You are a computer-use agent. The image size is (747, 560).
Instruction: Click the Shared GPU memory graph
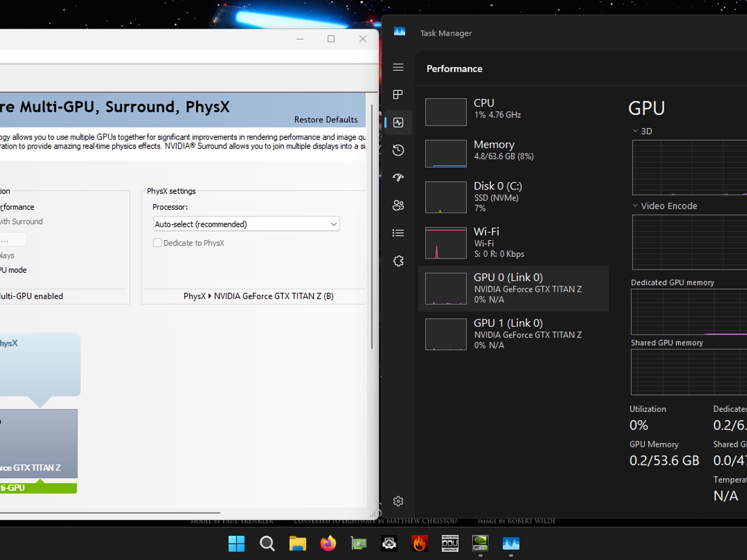(x=689, y=372)
